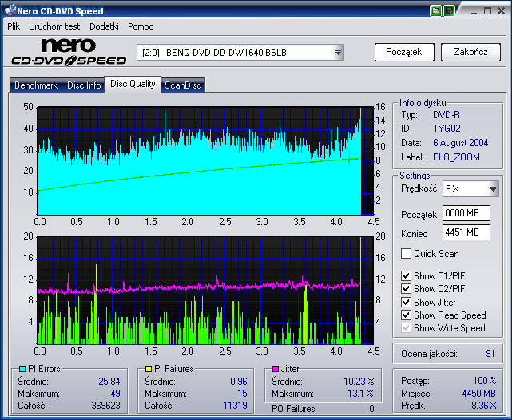Disable Show Read Speed checkbox
The image size is (512, 420).
tap(406, 315)
